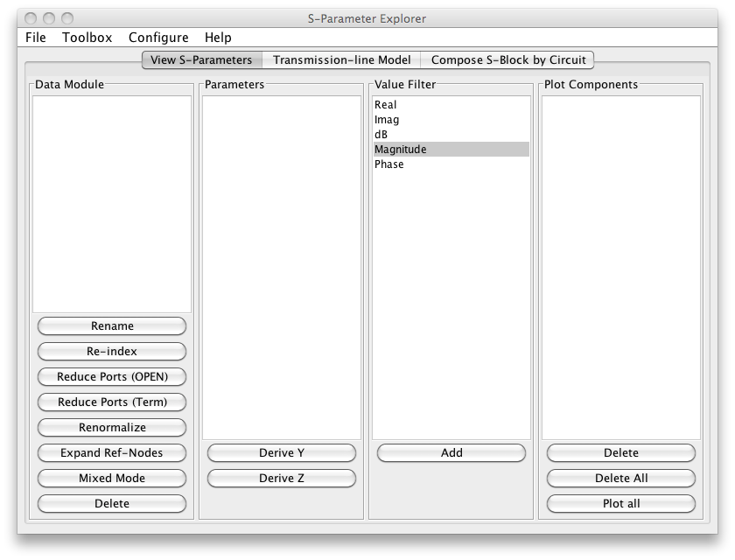
Task: Click the Expand Ref-Nodes button
Action: pos(112,453)
